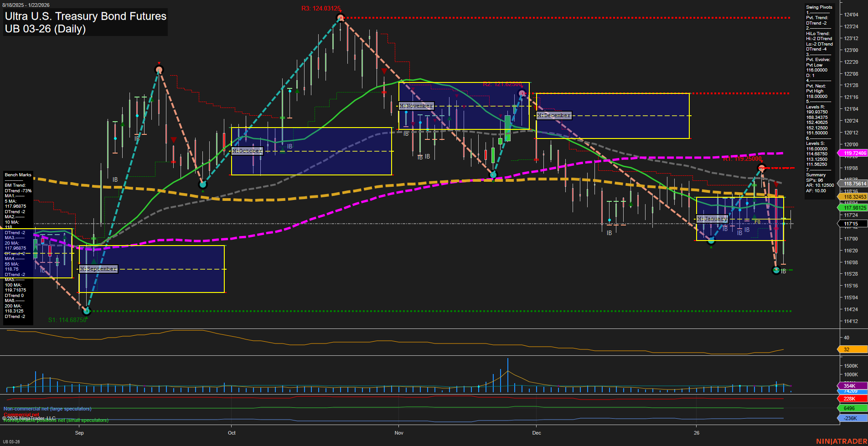Click the cyan swing pivot circle at the S1 low
The height and width of the screenshot is (446, 868).
tap(87, 311)
